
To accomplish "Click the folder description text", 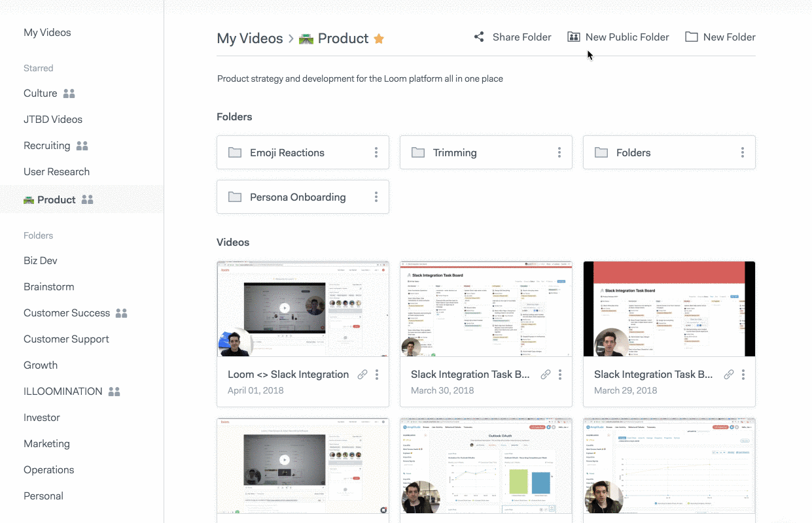I will (360, 79).
